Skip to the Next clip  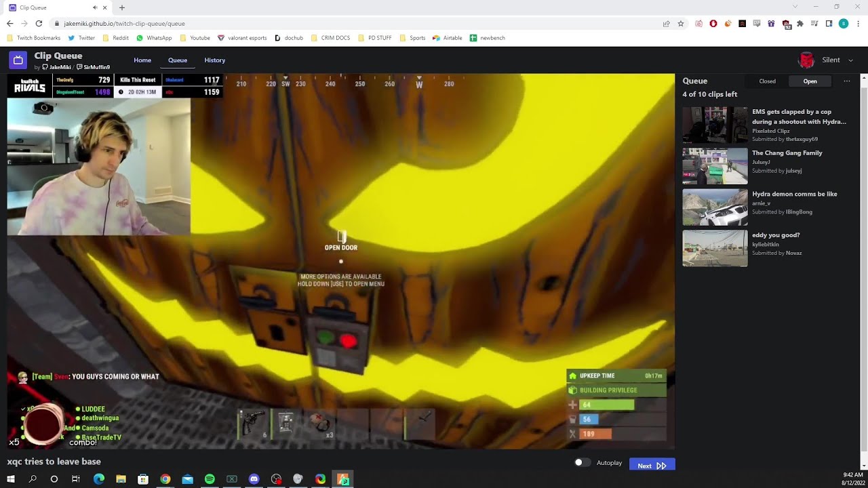click(x=652, y=466)
